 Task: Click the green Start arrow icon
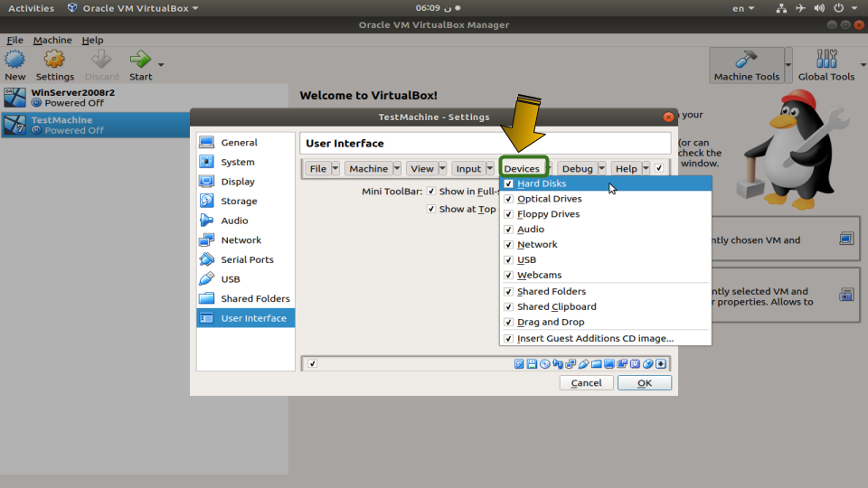coord(140,60)
